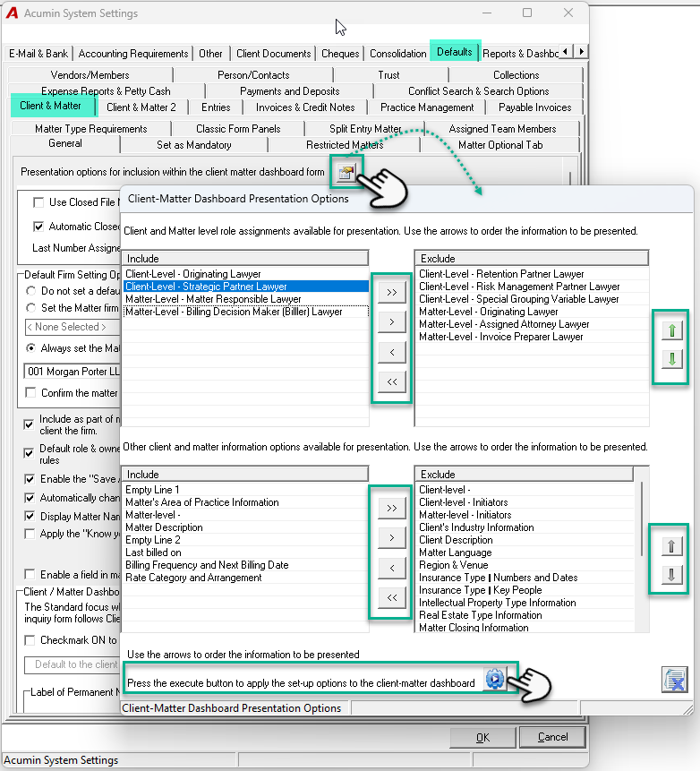This screenshot has width=700, height=771.
Task: Click the execute button gear icon
Action: 494,679
